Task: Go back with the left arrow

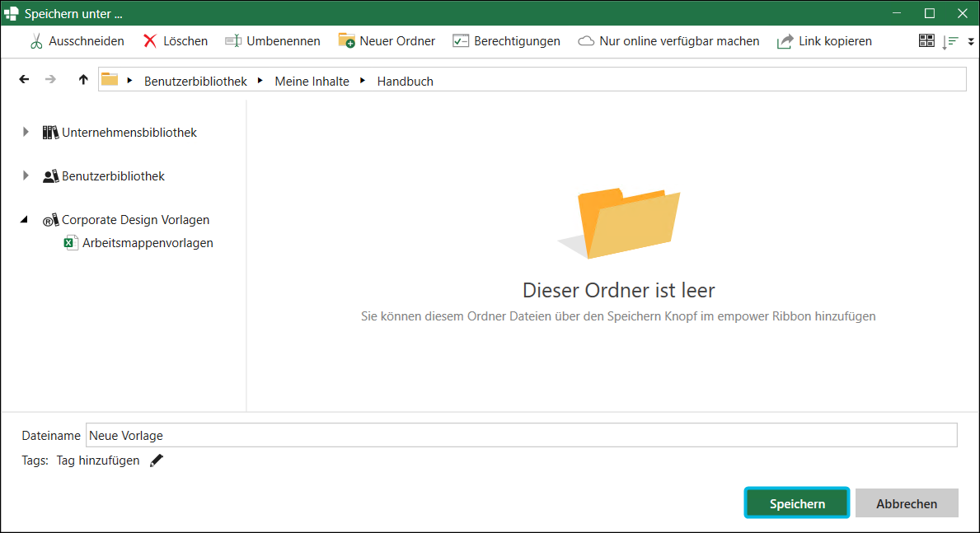Action: point(24,79)
